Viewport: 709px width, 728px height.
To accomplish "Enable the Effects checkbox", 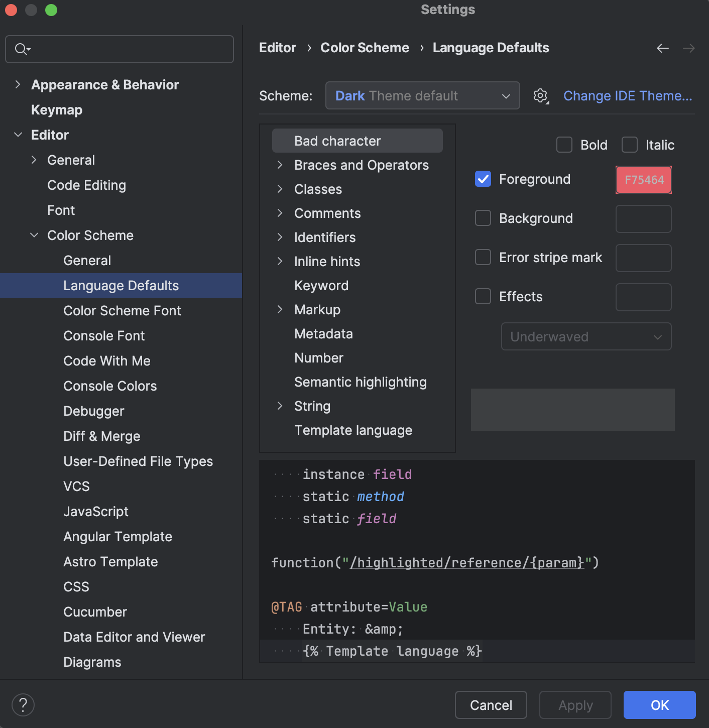I will coord(483,296).
